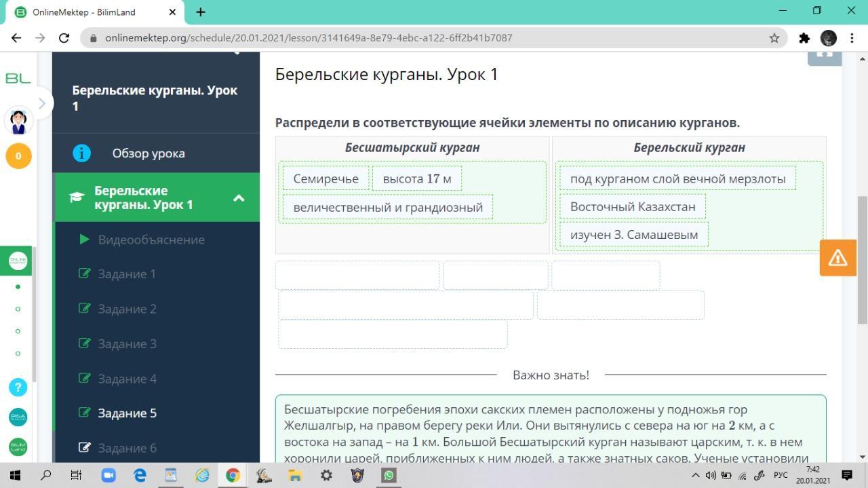Open Задание 4

[x=127, y=379]
